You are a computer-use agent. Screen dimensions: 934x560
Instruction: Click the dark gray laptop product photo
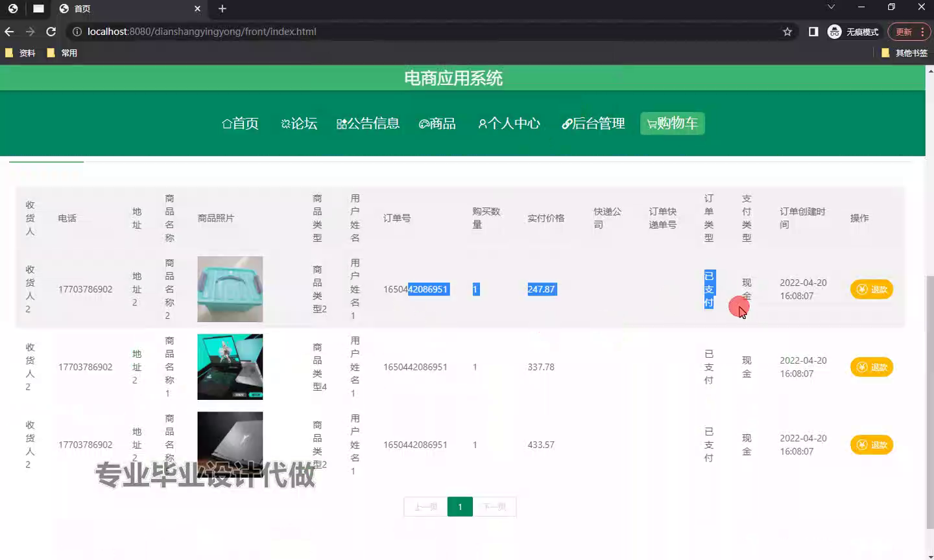tap(230, 445)
